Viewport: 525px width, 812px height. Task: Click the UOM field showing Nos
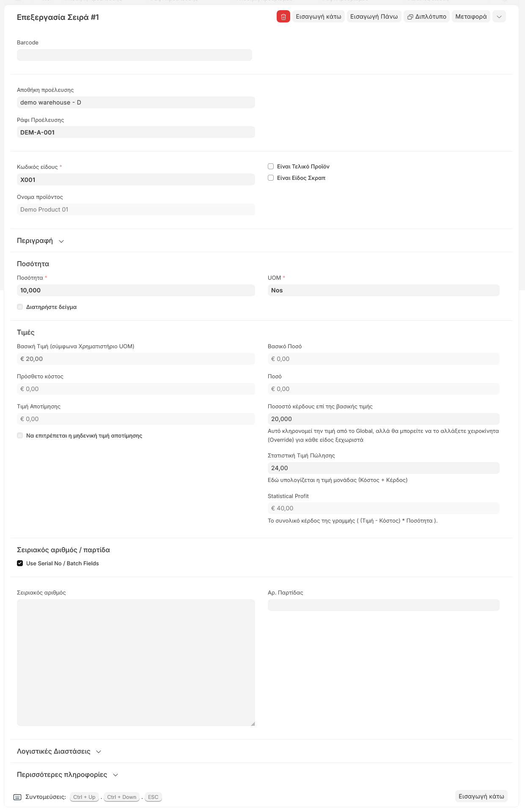point(383,290)
